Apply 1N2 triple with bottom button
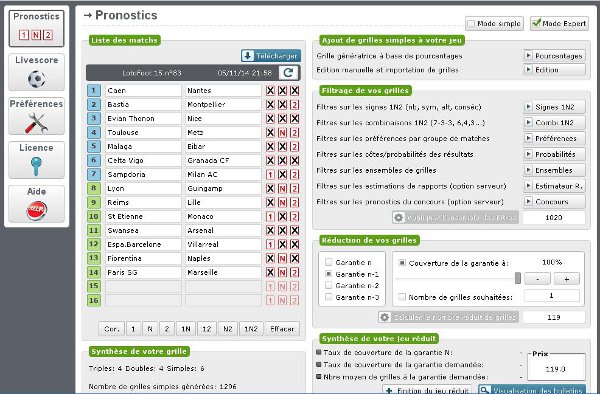Screen dimensions: 600x394 click(251, 329)
